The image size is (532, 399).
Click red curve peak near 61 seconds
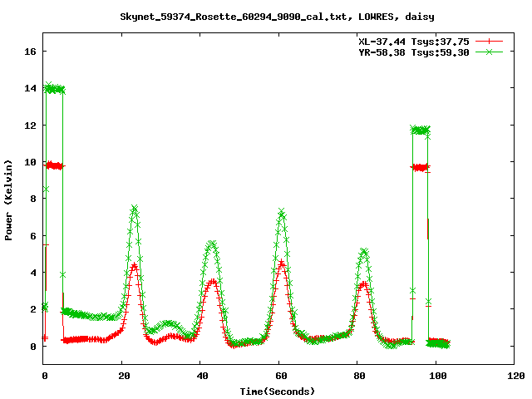point(282,263)
